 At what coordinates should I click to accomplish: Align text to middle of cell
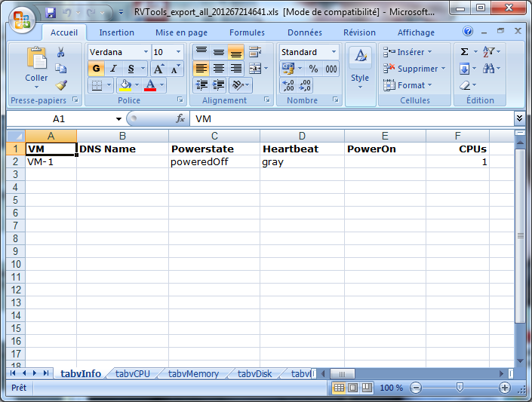coord(219,52)
